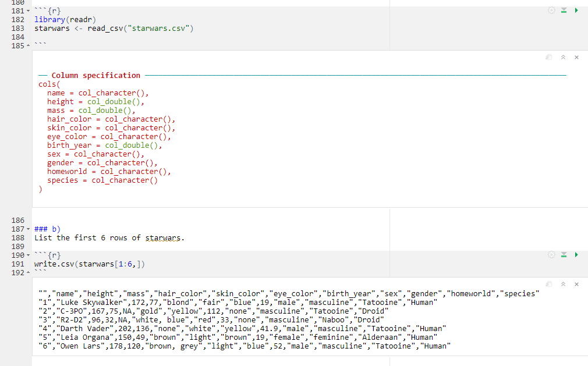Run all chunks above the readr chunk
Viewport: 588px width, 366px height.
(564, 10)
